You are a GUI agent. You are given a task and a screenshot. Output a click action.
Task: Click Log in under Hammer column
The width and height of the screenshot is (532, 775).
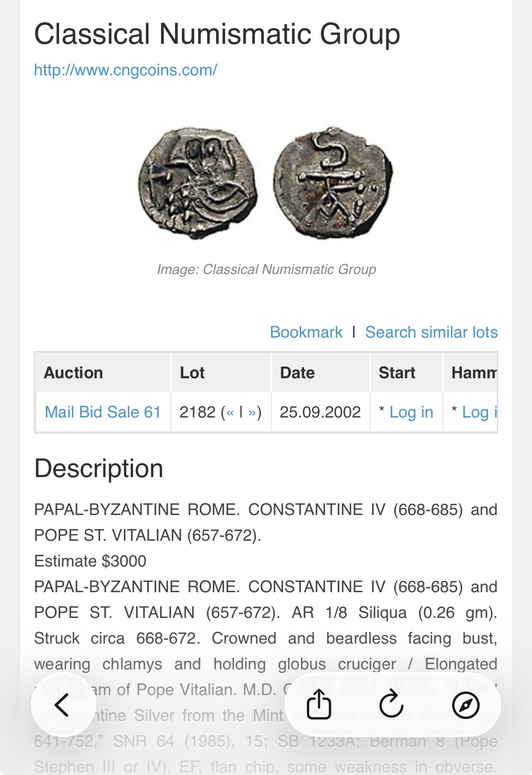(479, 412)
